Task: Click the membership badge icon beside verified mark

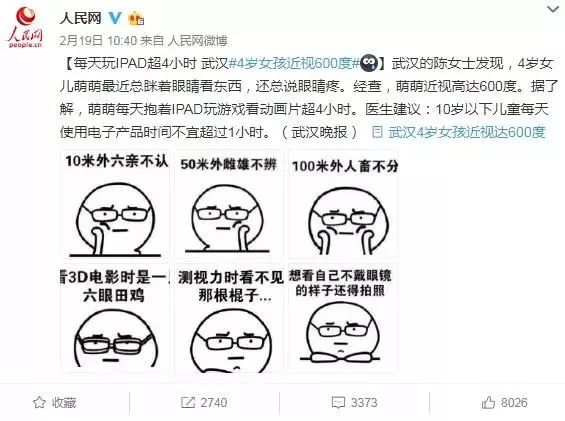Action: [x=136, y=18]
